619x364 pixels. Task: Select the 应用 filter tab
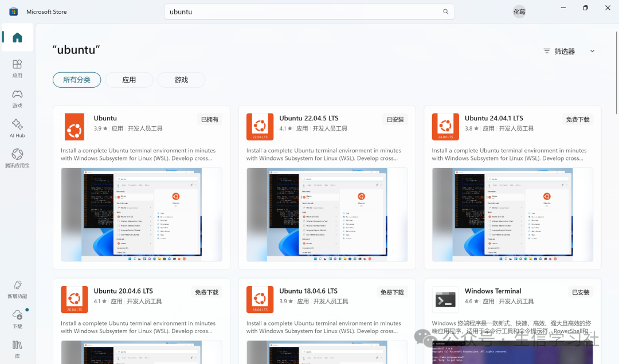tap(129, 80)
